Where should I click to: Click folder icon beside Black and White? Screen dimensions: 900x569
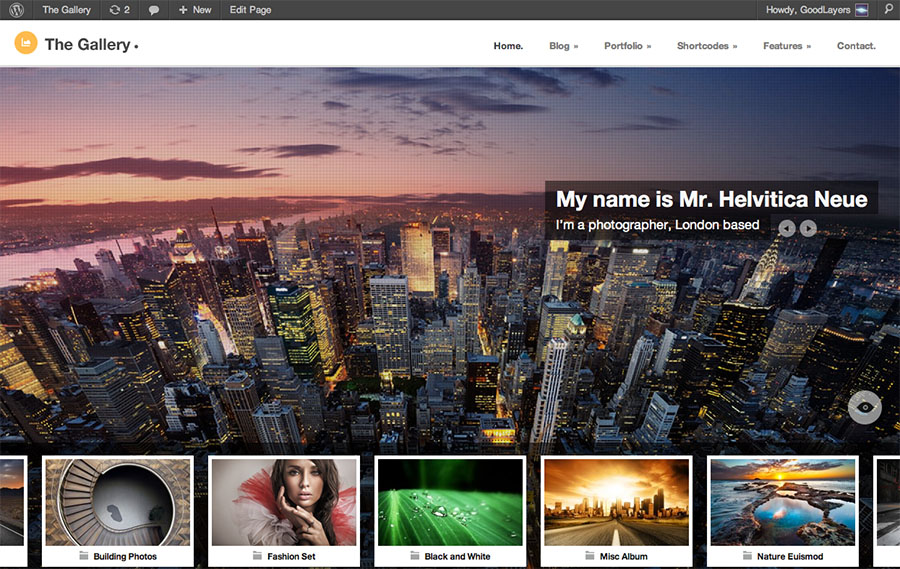[x=415, y=556]
